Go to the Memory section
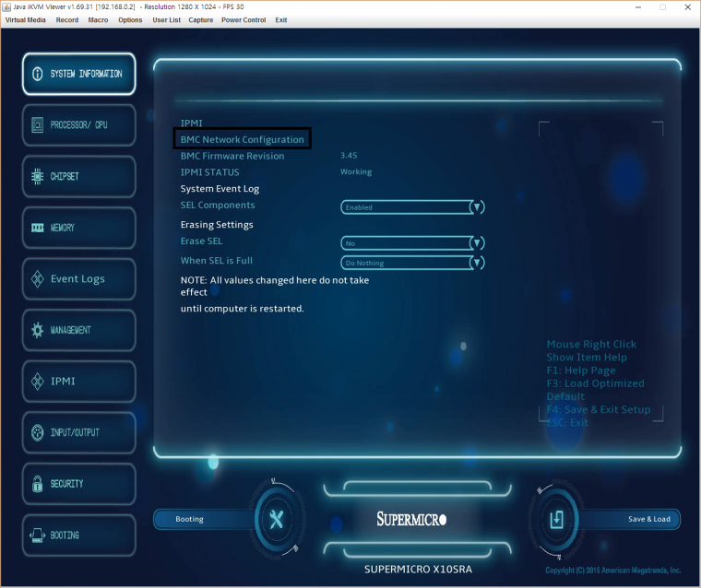701x588 pixels. point(79,228)
